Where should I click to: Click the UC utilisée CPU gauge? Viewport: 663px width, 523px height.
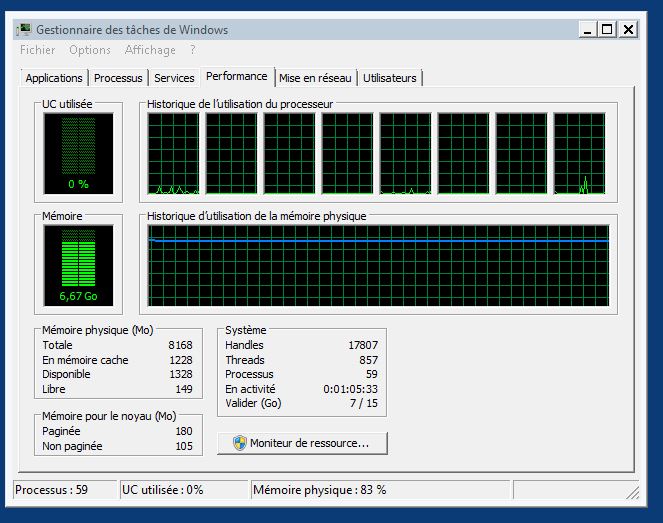(78, 153)
